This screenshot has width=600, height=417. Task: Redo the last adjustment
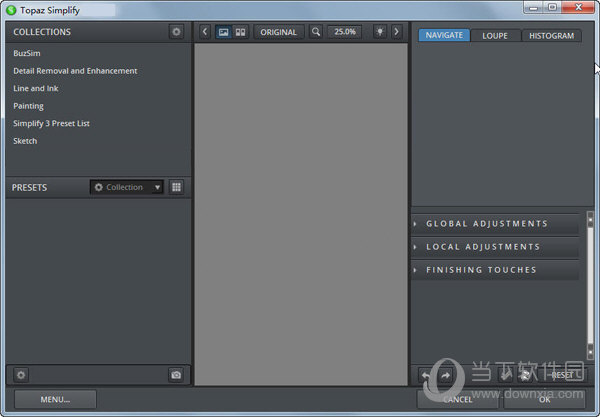(445, 375)
